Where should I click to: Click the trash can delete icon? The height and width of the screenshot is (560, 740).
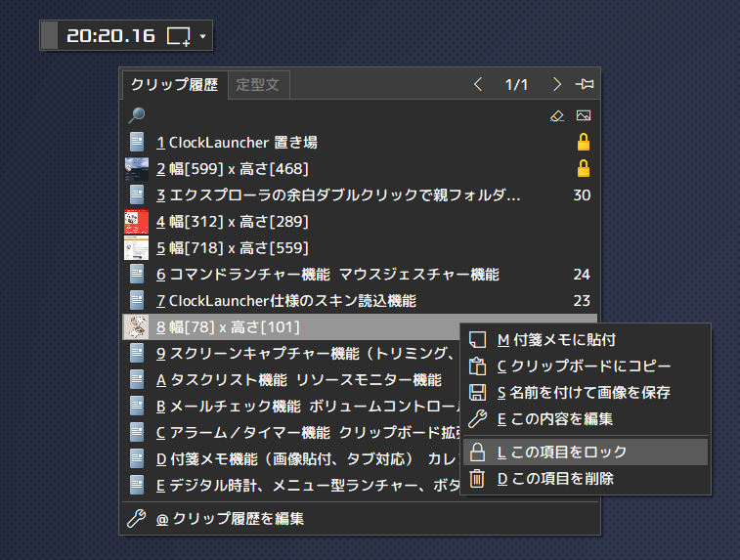[478, 479]
